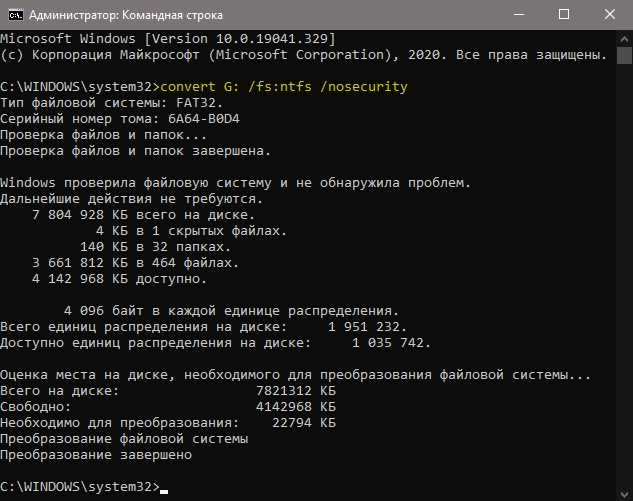This screenshot has height=501, width=633.
Task: Click the title text 'Администратор: Командная строка'
Action: pos(126,15)
